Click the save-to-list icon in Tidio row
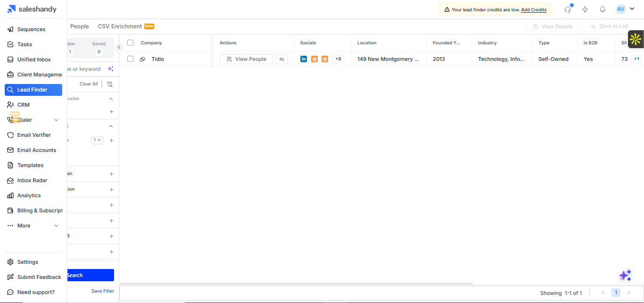644x303 pixels. 281,59
